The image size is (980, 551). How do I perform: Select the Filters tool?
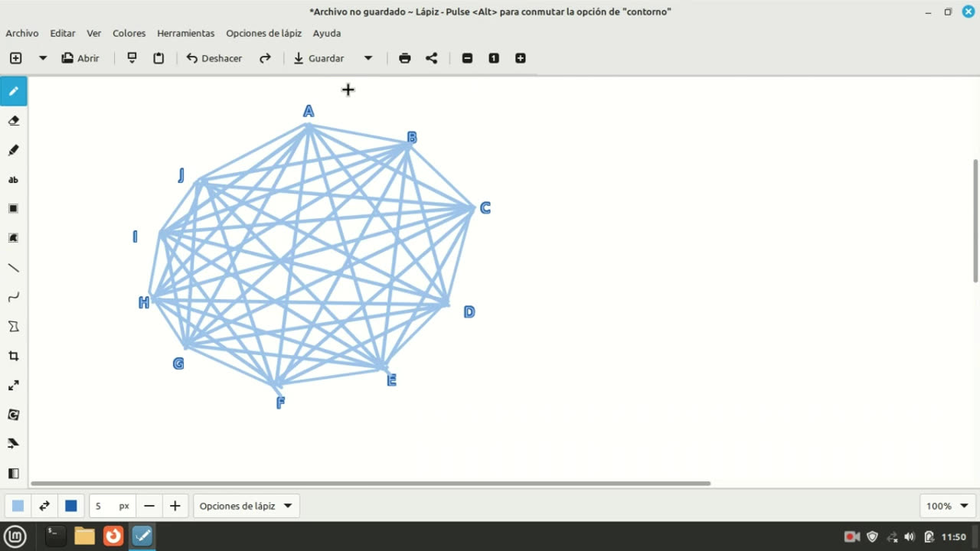14,474
